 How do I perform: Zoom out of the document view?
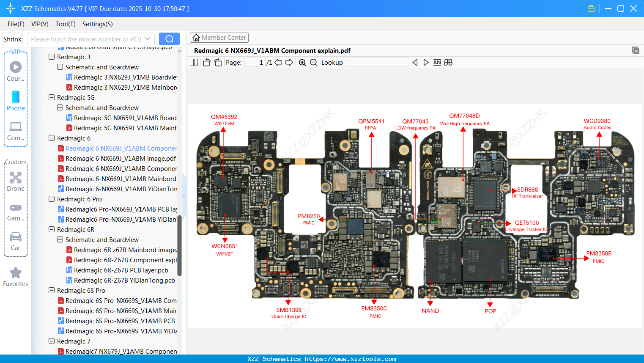[x=313, y=62]
